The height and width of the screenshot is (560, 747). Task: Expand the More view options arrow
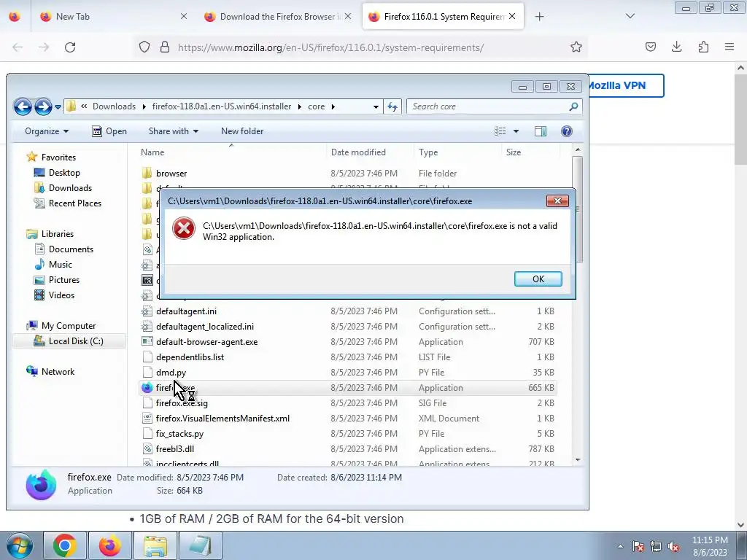click(x=516, y=131)
